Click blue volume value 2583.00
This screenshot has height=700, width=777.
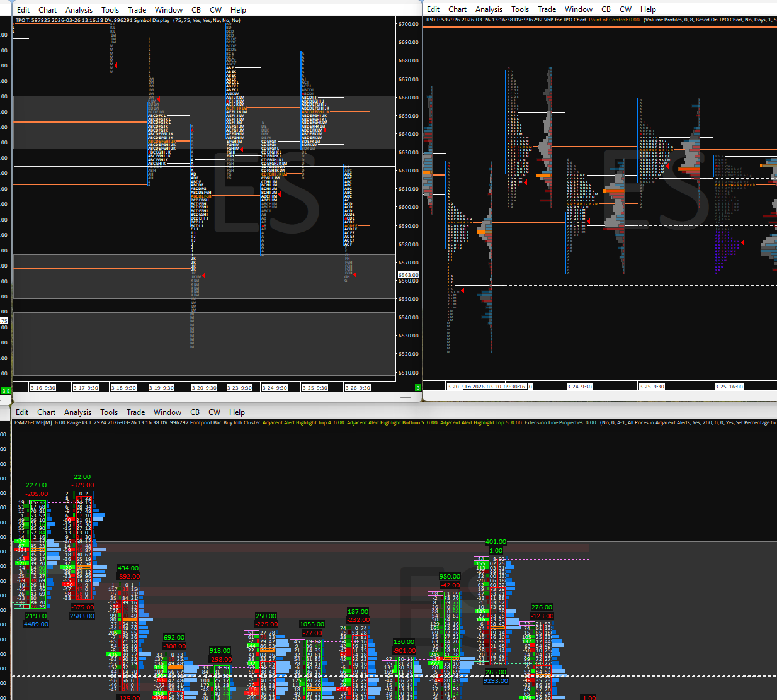[x=82, y=616]
